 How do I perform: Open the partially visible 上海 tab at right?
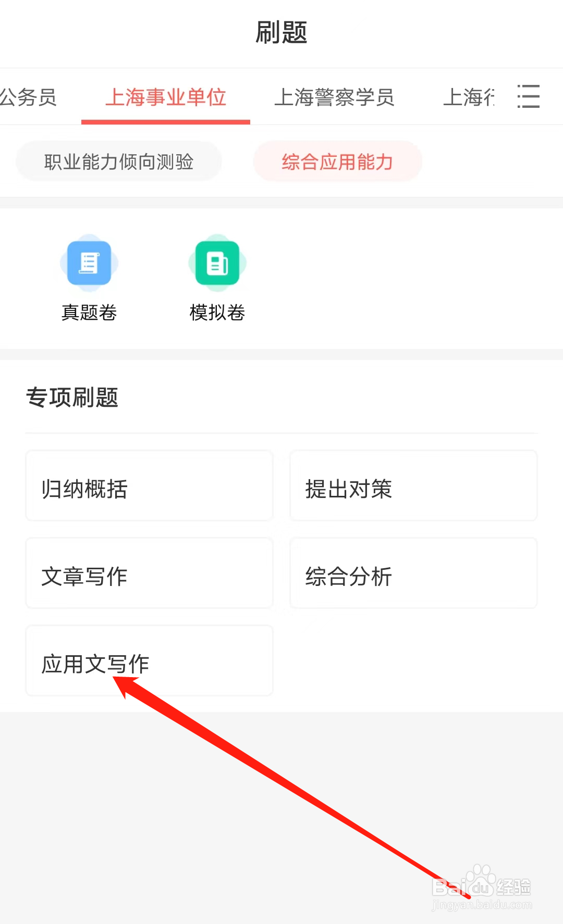tap(468, 97)
